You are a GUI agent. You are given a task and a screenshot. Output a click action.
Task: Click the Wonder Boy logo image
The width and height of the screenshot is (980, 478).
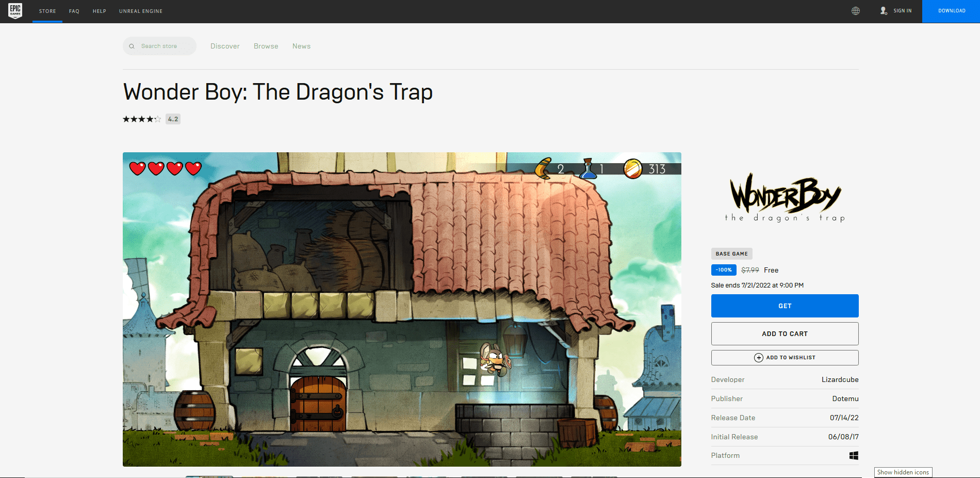(x=785, y=198)
